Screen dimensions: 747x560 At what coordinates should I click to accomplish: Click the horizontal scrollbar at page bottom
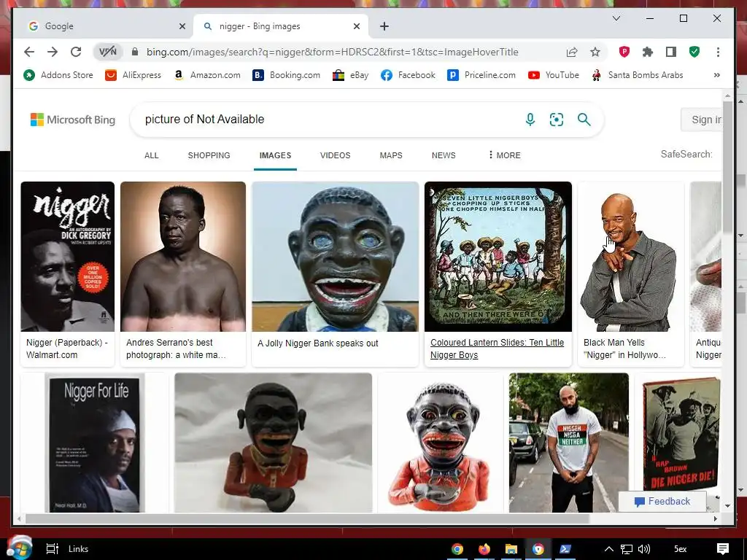pyautogui.click(x=307, y=518)
